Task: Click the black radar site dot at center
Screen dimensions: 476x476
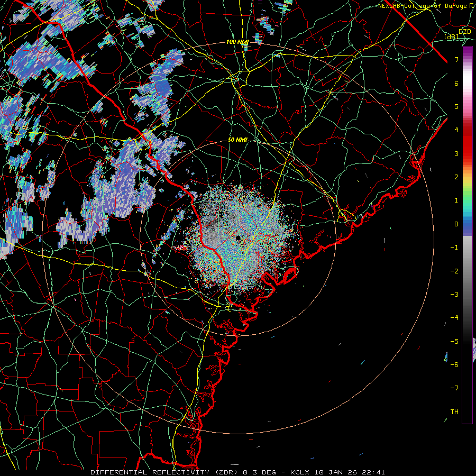Action: pyautogui.click(x=238, y=237)
